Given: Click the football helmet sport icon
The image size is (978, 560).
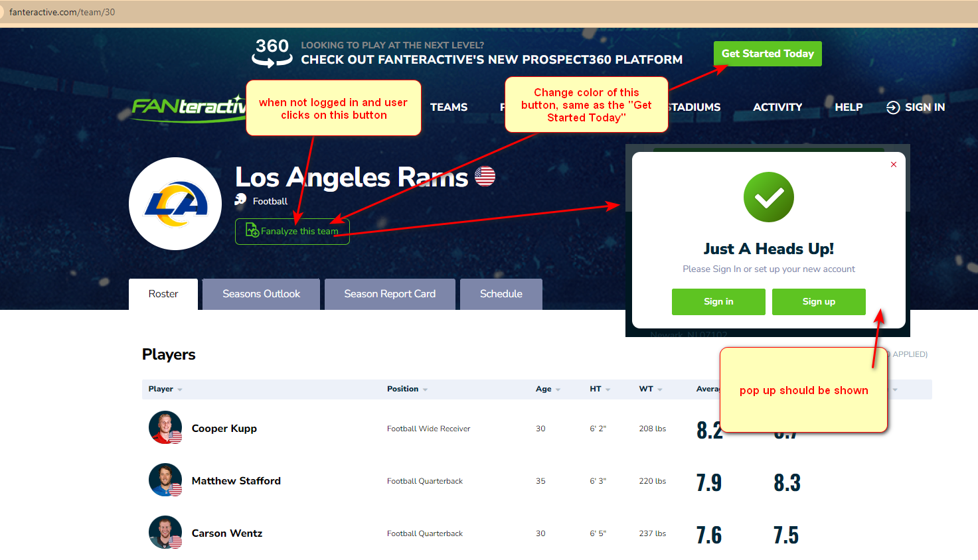Looking at the screenshot, I should point(240,200).
